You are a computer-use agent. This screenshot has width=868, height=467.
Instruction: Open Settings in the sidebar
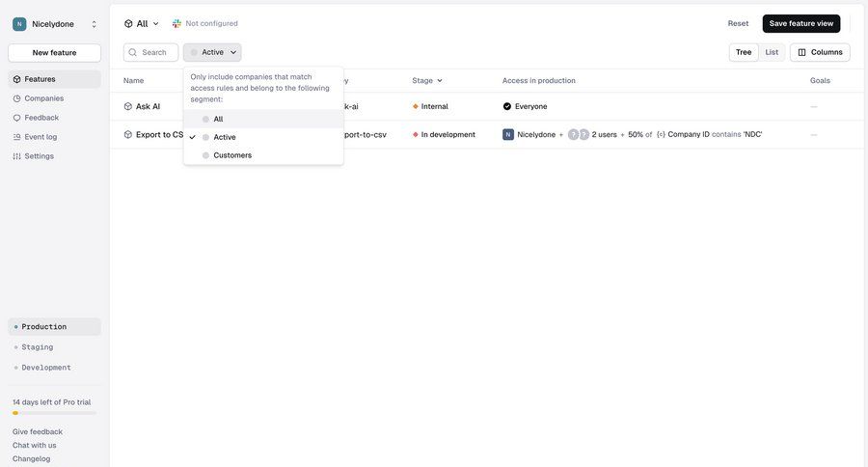(x=54, y=156)
